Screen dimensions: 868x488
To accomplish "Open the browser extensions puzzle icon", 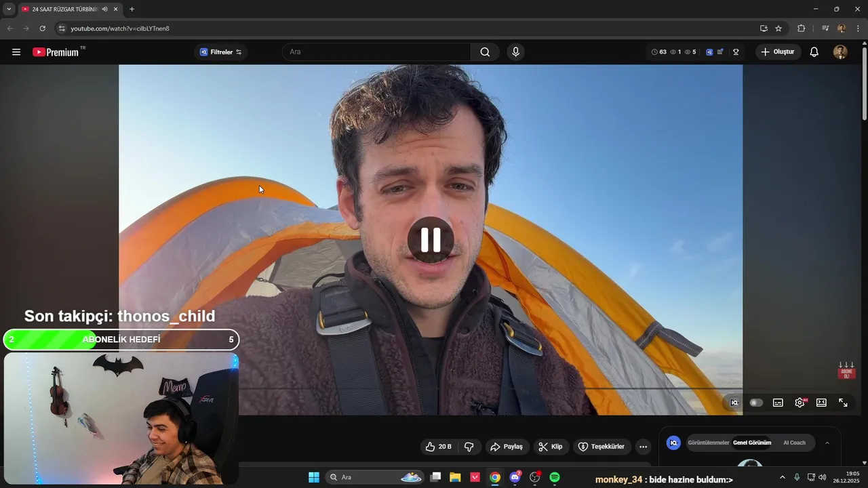I will pyautogui.click(x=801, y=28).
